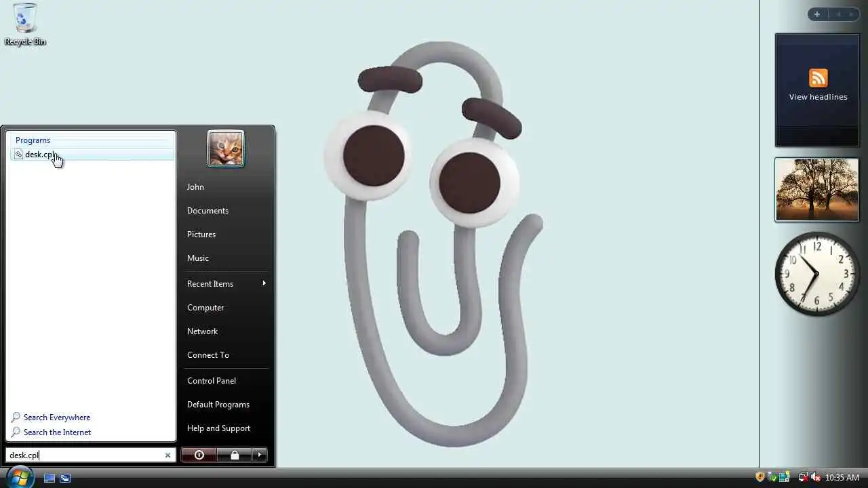Open the taskbar clock showing 10:35 AM
The image size is (868, 488).
click(842, 478)
